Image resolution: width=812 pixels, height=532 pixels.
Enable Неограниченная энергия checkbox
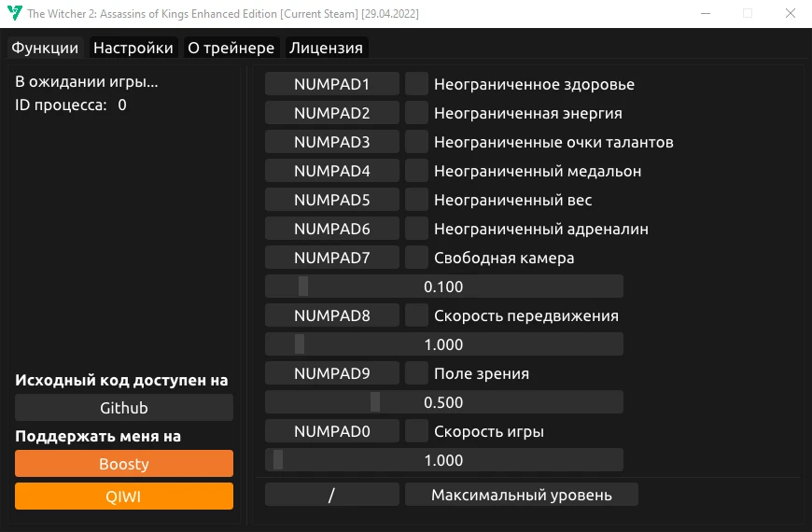pos(416,113)
